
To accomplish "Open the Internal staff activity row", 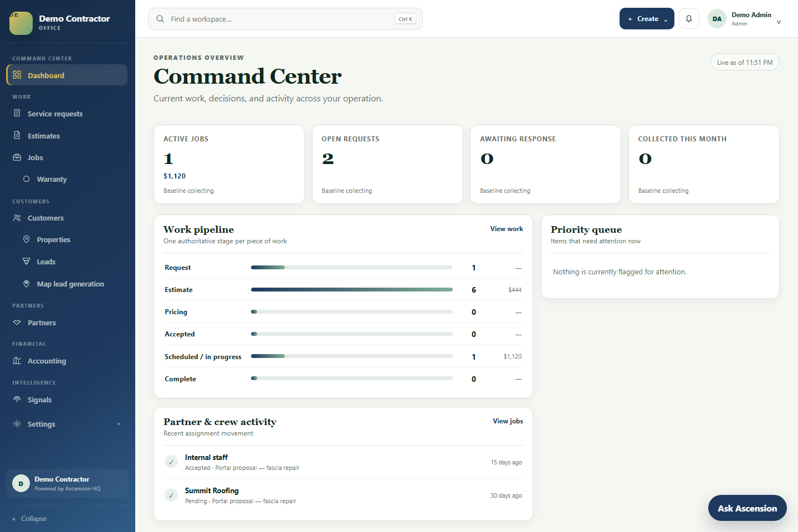I will click(x=343, y=462).
